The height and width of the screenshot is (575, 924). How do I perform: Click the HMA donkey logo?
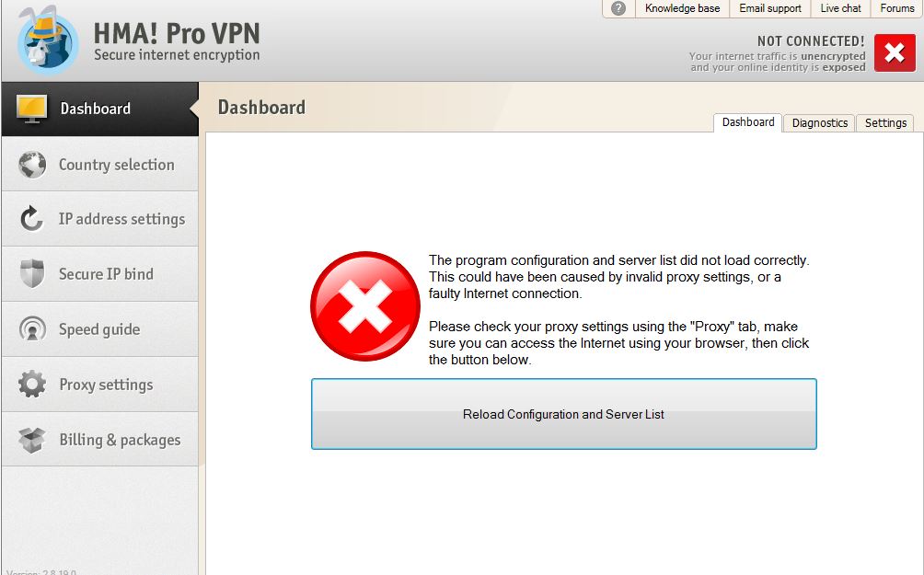[47, 40]
